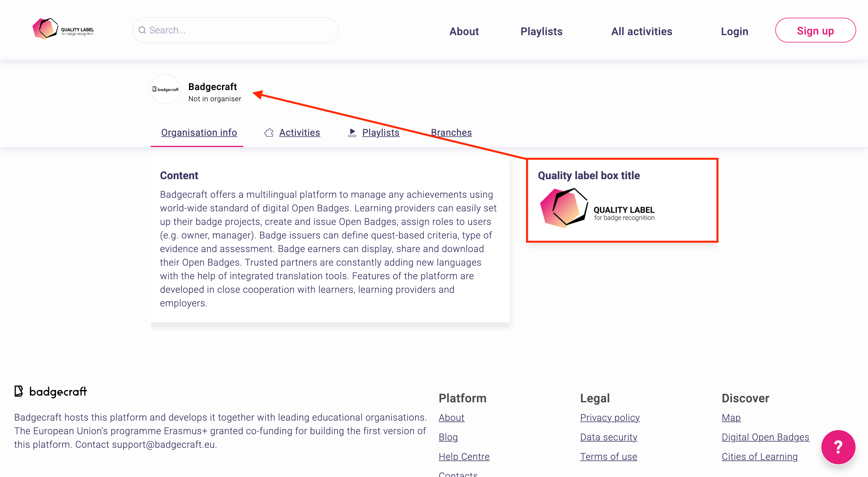Screen dimensions: 868x477
Task: Open the pink help question mark button
Action: pyautogui.click(x=838, y=447)
